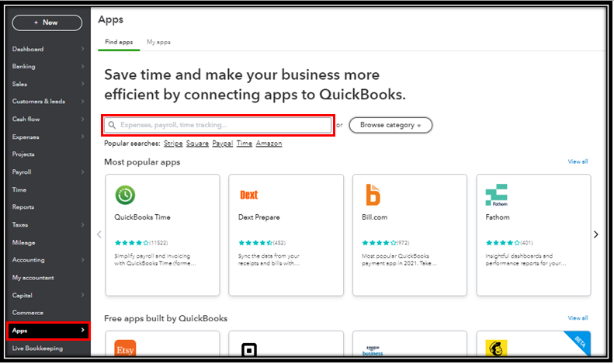The image size is (614, 364).
Task: Expand the Expenses sidebar chevron
Action: (82, 137)
